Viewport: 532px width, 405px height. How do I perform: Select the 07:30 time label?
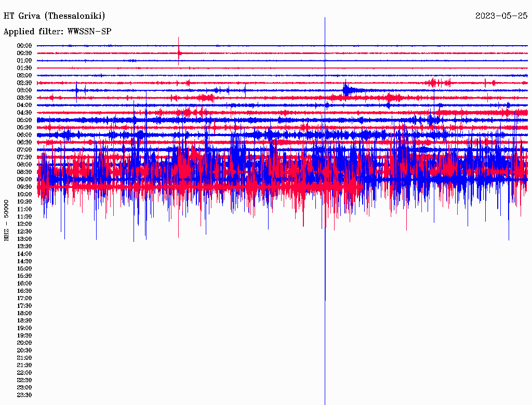click(24, 157)
